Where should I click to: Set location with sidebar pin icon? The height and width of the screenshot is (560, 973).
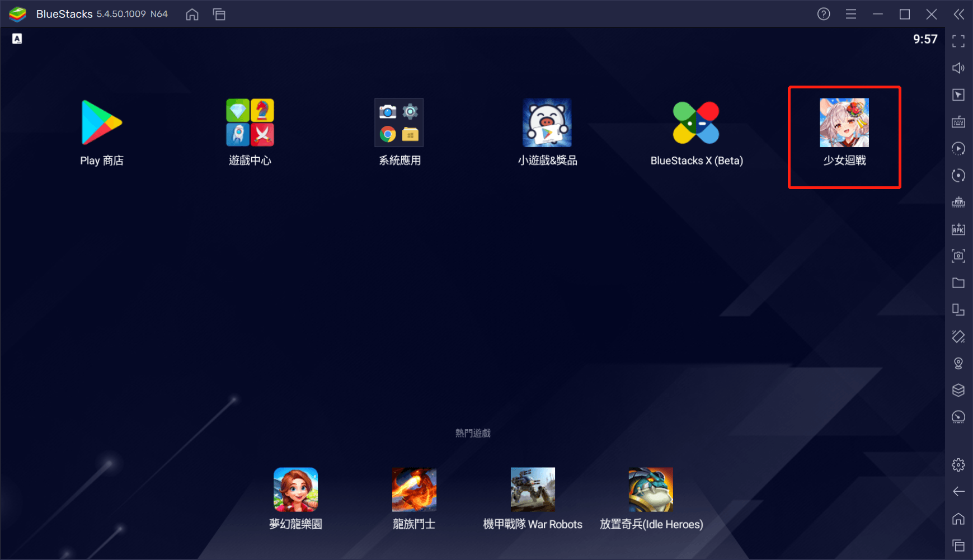click(x=958, y=363)
